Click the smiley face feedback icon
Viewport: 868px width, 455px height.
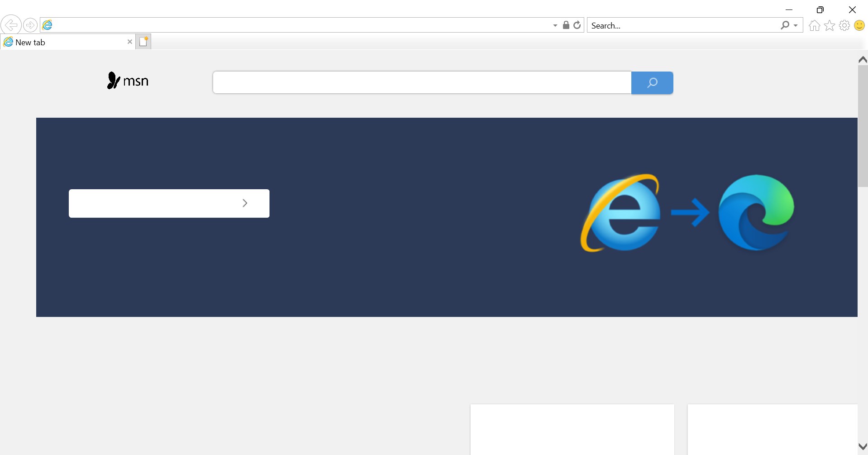click(x=859, y=26)
